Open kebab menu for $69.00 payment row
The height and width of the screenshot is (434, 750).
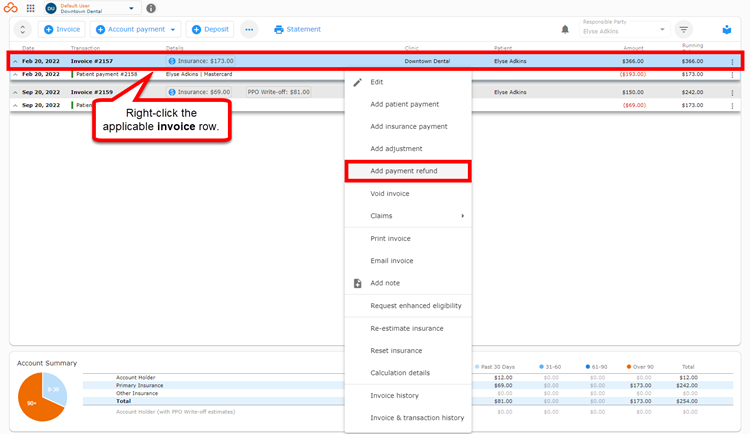click(x=732, y=106)
